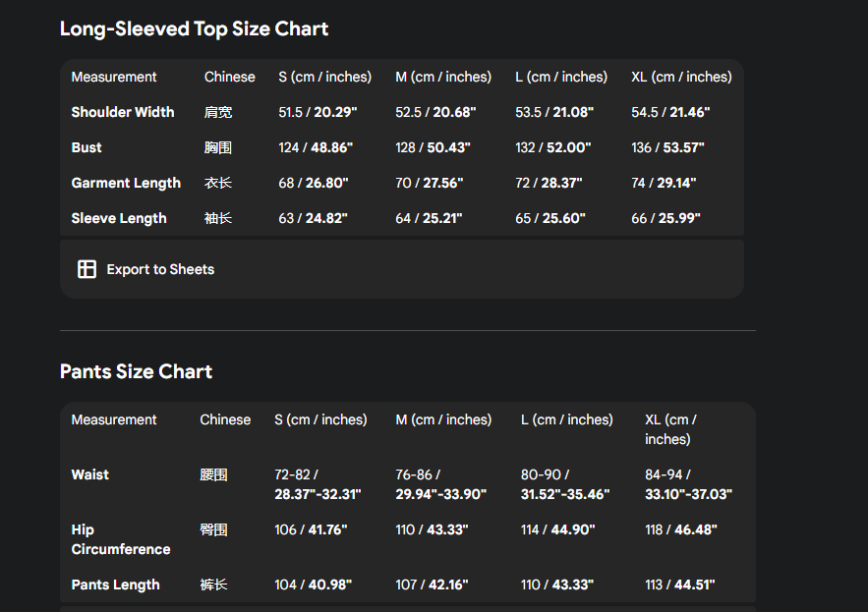The image size is (868, 612).
Task: Click the Hip Circumference row label
Action: tap(120, 539)
